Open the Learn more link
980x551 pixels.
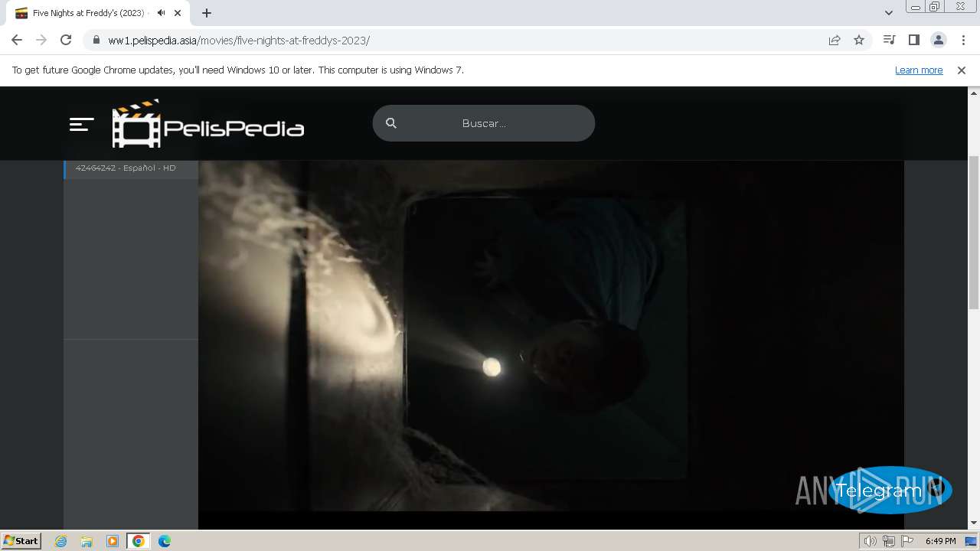pos(919,70)
